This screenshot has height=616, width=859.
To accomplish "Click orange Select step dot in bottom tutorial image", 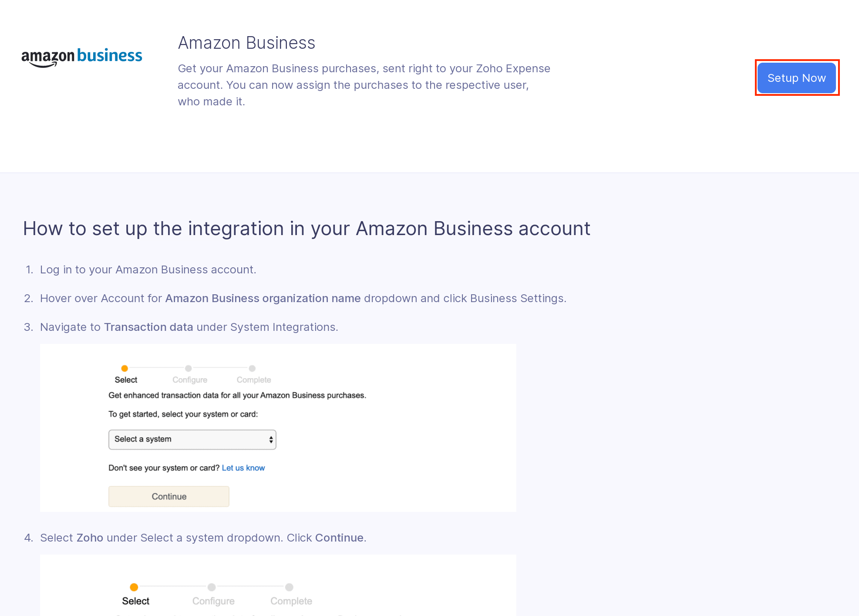I will tap(134, 587).
